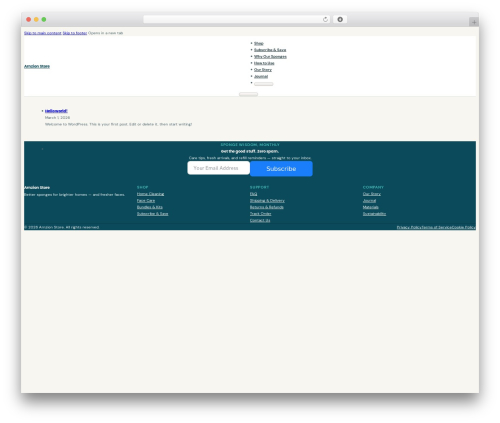This screenshot has height=423, width=500.
Task: Open Returns & Refunds footer link
Action: (267, 207)
